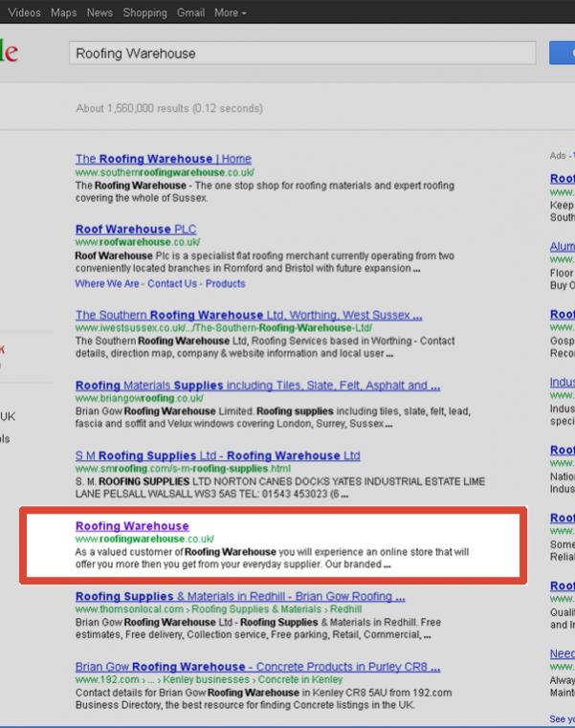575x728 pixels.
Task: Open the 'Roof Warehouse PLC' result
Action: point(136,230)
